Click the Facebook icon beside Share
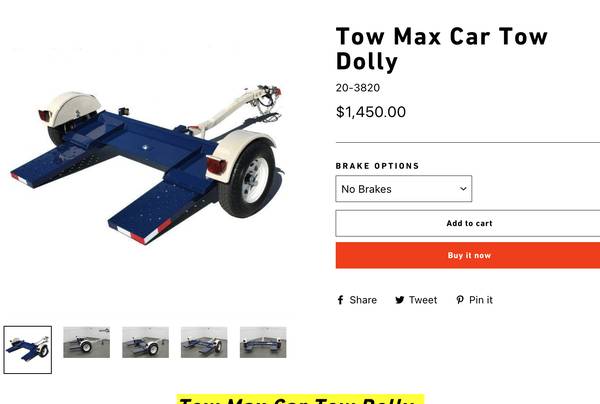This screenshot has height=404, width=600. click(x=340, y=300)
